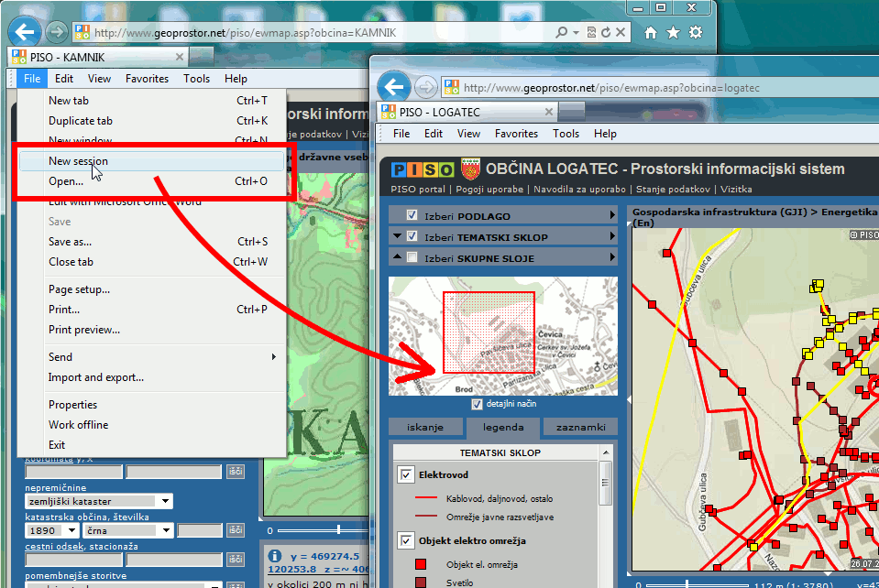This screenshot has height=588, width=879.
Task: Select New session from File menu
Action: pyautogui.click(x=78, y=161)
